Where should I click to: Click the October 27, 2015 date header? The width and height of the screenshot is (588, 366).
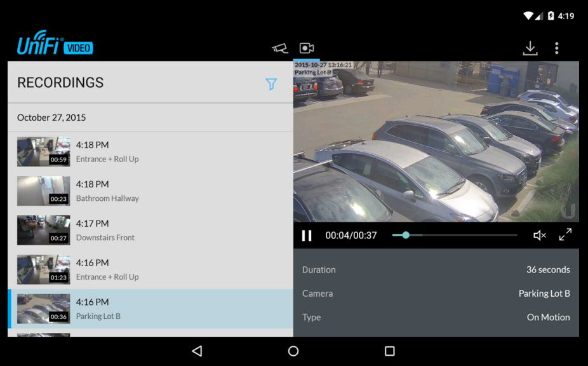(51, 118)
